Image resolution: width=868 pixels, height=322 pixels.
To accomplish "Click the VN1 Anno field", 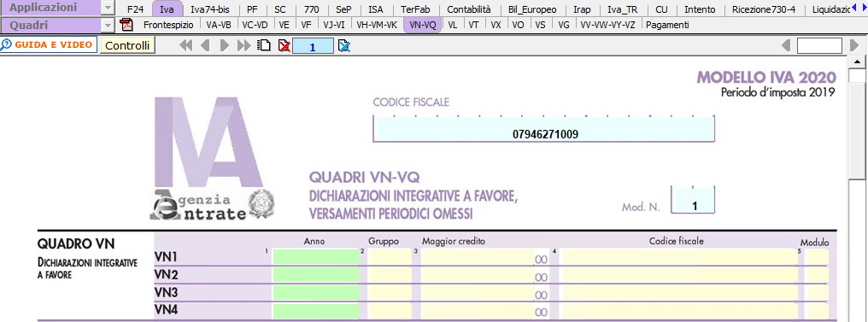I will click(x=316, y=257).
